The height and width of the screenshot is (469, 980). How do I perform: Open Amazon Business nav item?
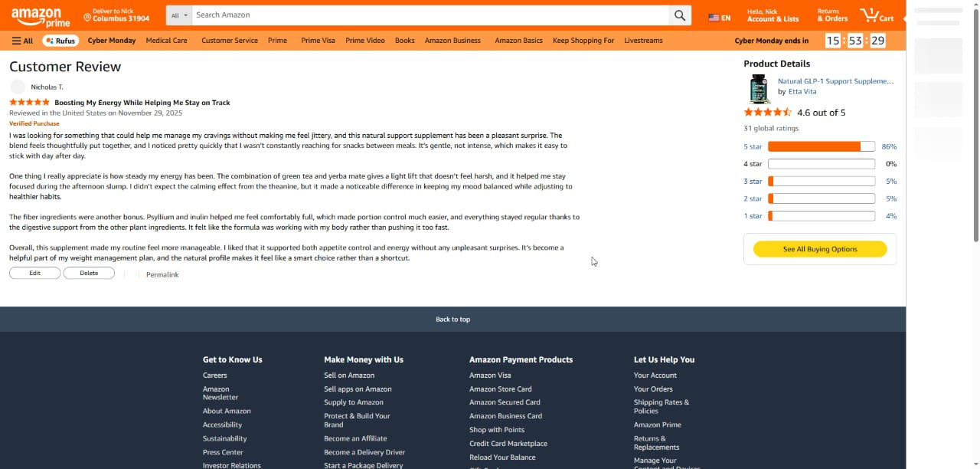pyautogui.click(x=452, y=41)
